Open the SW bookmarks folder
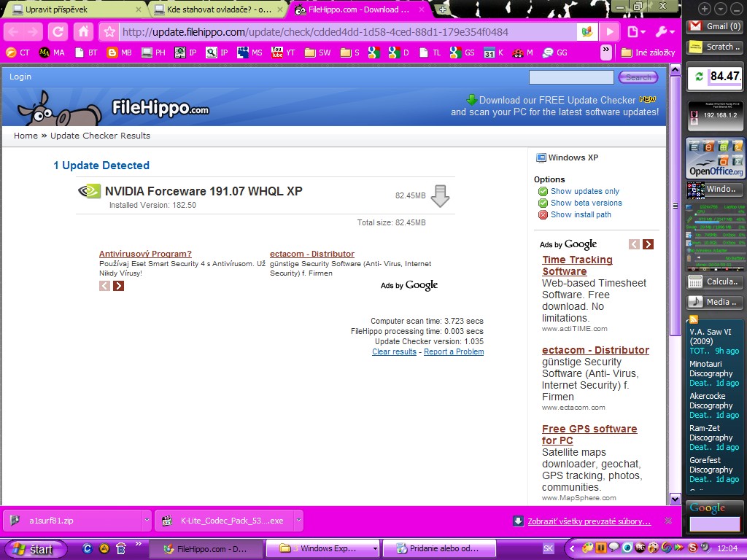Screen dimensions: 747x560 point(318,52)
